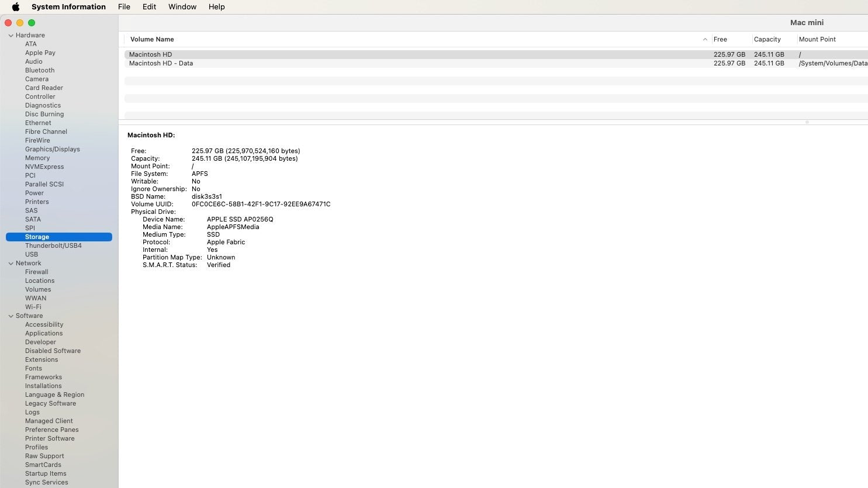Collapse the Software section
868x488 pixels.
pos(11,316)
